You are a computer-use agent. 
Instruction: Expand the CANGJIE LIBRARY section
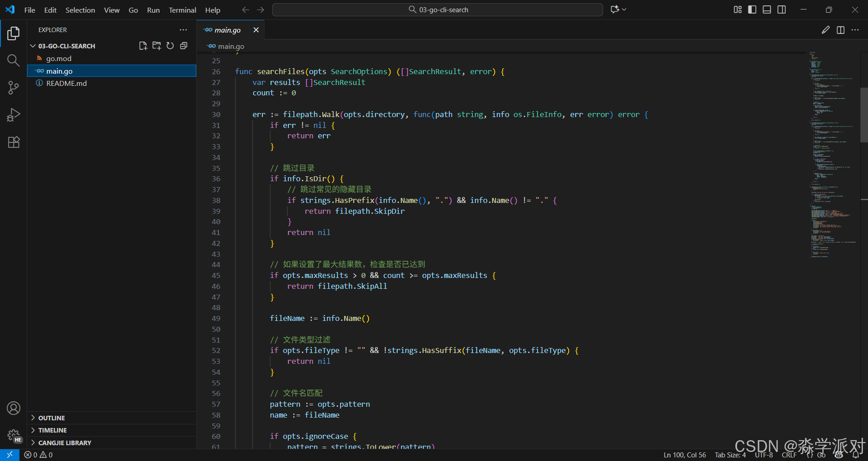pyautogui.click(x=112, y=443)
